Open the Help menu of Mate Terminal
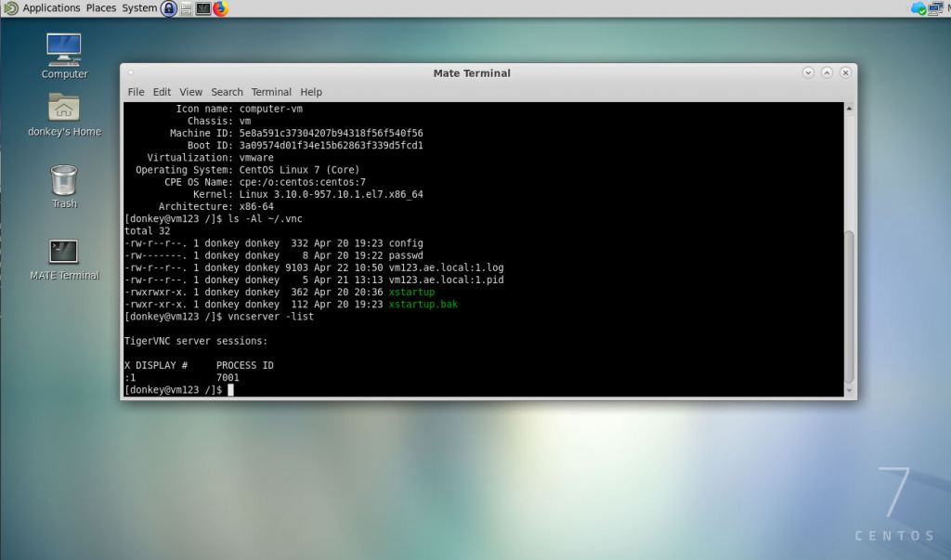This screenshot has height=560, width=951. point(311,92)
